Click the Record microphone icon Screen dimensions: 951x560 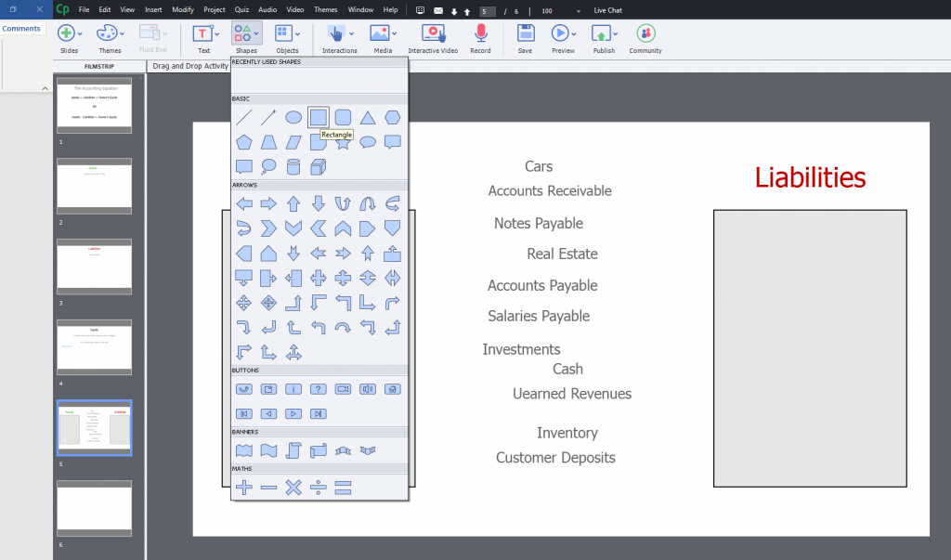pos(480,33)
